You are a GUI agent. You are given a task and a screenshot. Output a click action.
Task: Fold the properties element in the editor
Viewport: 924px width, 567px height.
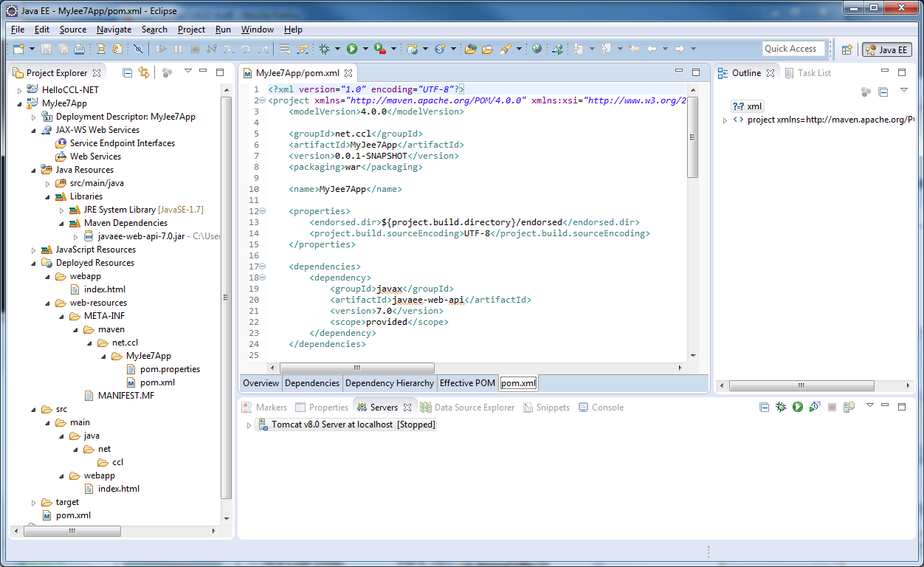[x=262, y=211]
